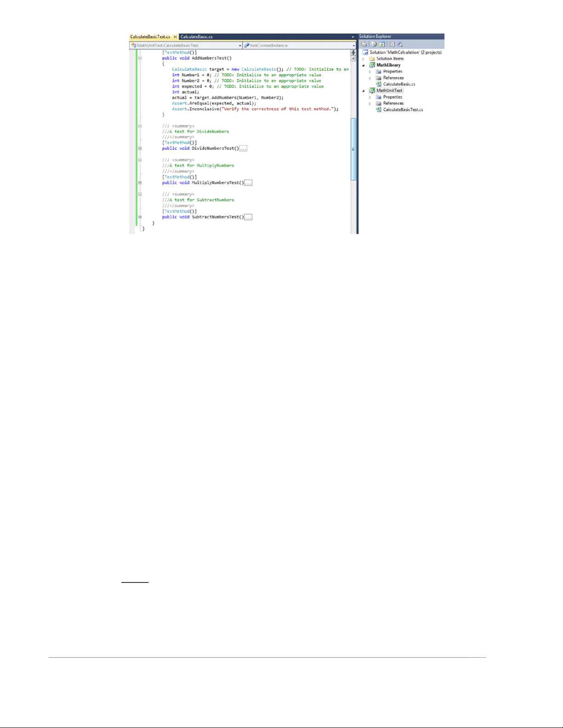Open the MathUnitTest.CalculateBasicTest class dropdown
563x728 pixels.
click(240, 45)
